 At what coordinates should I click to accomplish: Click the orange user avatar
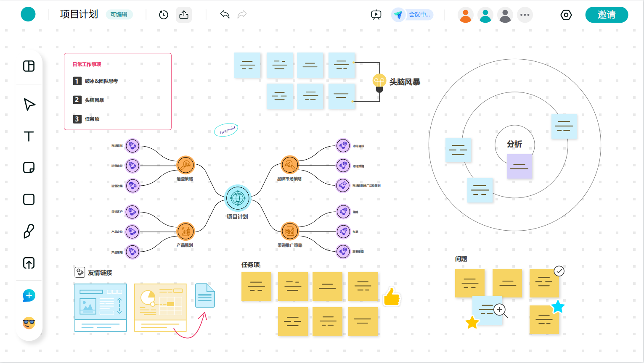(466, 15)
